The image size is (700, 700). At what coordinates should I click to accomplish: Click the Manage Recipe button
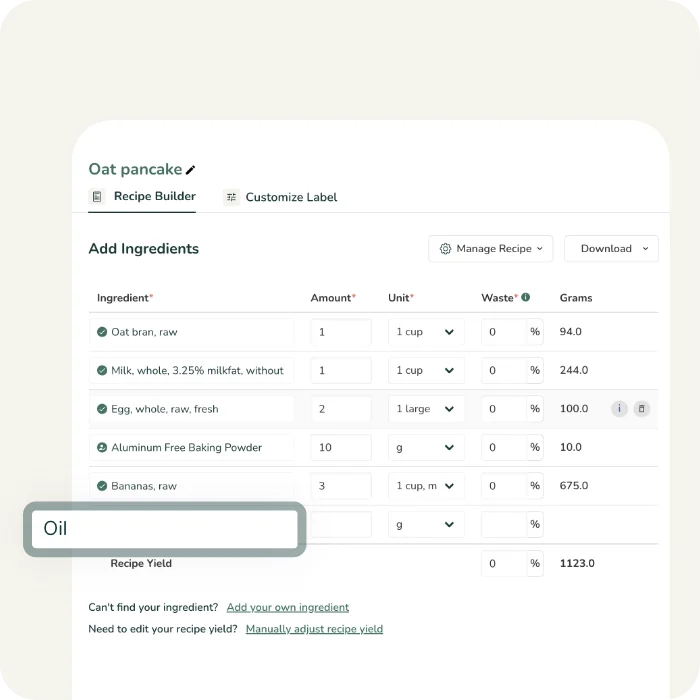coord(490,249)
